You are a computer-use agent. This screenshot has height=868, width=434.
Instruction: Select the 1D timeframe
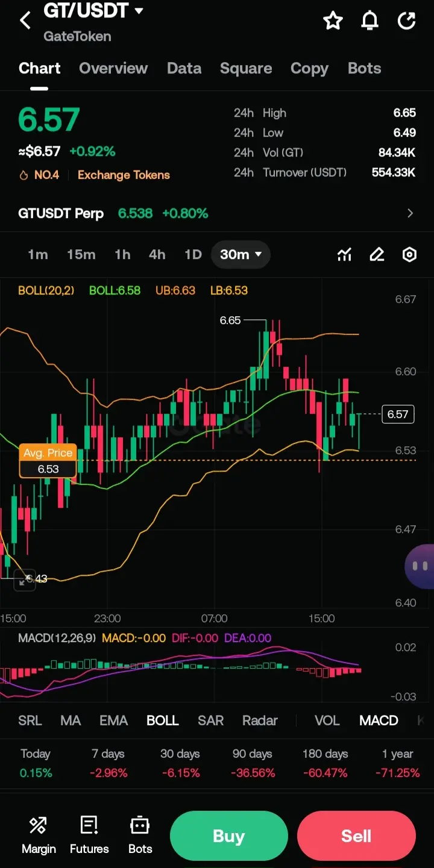tap(193, 255)
